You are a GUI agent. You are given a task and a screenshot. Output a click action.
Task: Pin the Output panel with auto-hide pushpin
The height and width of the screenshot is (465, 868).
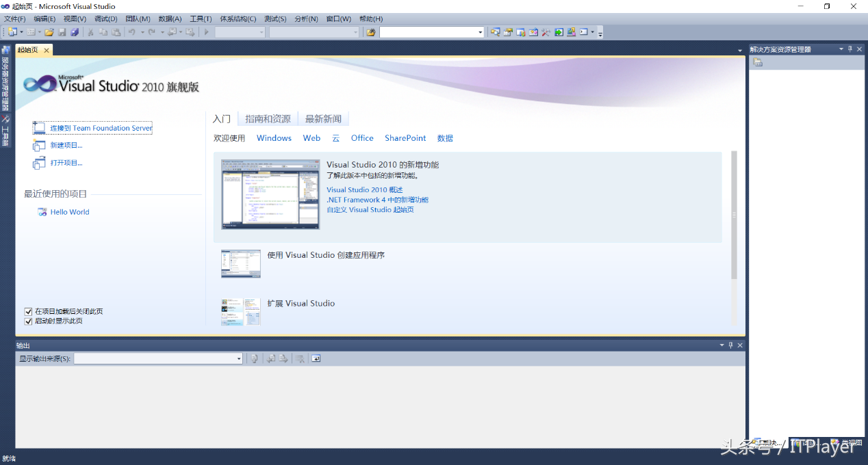click(730, 345)
